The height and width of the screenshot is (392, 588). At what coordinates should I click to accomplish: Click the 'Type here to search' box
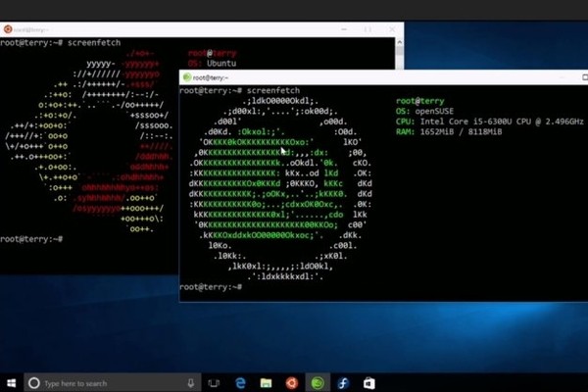click(x=113, y=383)
